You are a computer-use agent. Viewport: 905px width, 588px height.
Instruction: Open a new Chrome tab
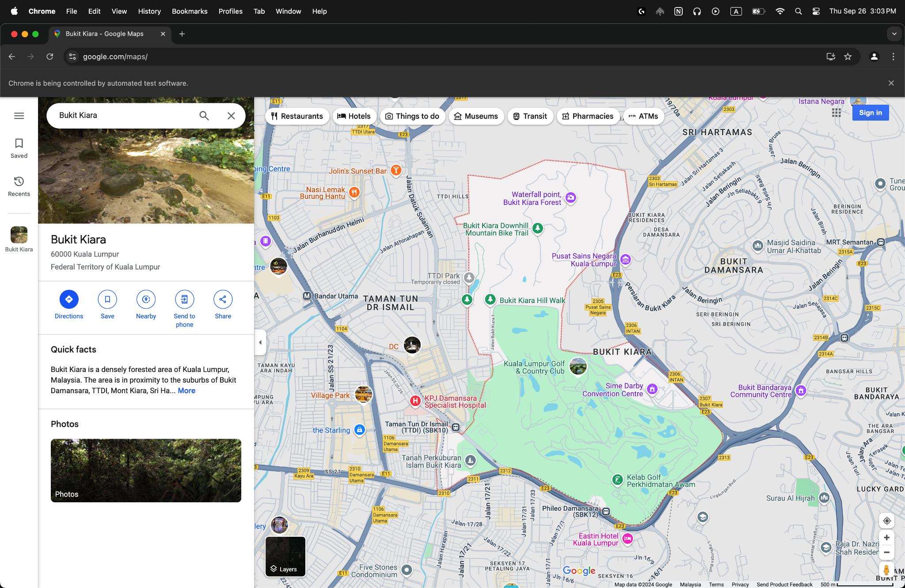click(x=182, y=34)
